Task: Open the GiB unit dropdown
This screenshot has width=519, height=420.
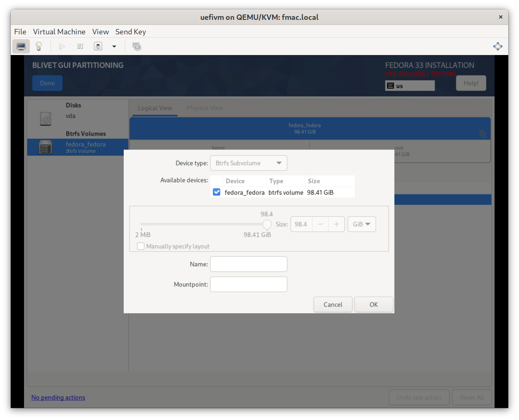Action: coord(362,224)
